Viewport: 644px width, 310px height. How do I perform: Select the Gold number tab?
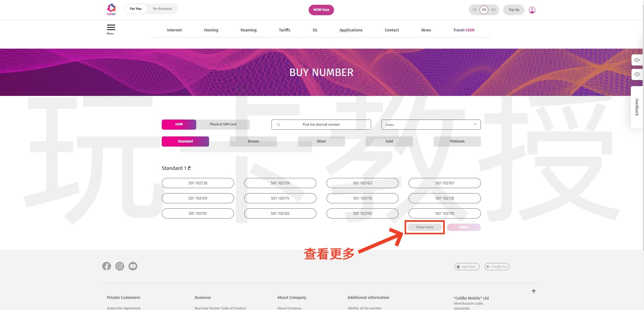click(389, 141)
